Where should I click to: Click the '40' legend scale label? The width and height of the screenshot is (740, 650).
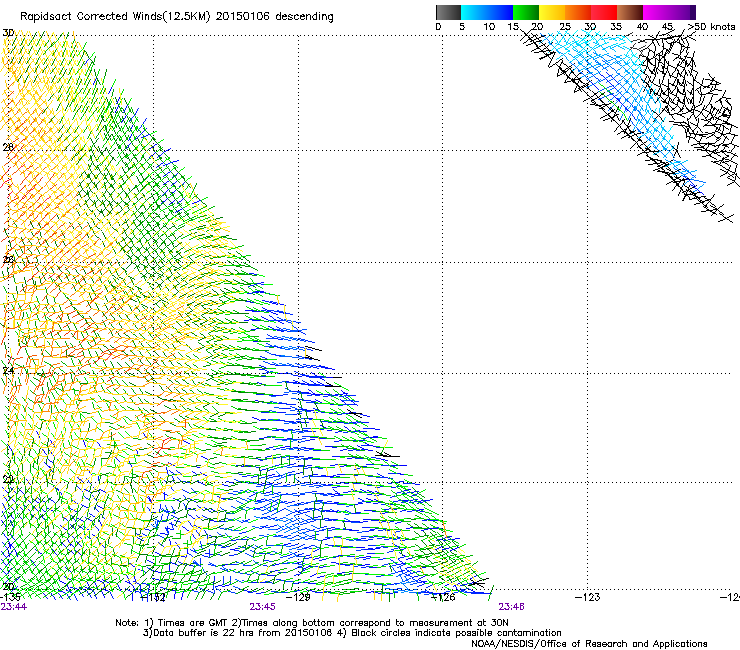pos(642,27)
